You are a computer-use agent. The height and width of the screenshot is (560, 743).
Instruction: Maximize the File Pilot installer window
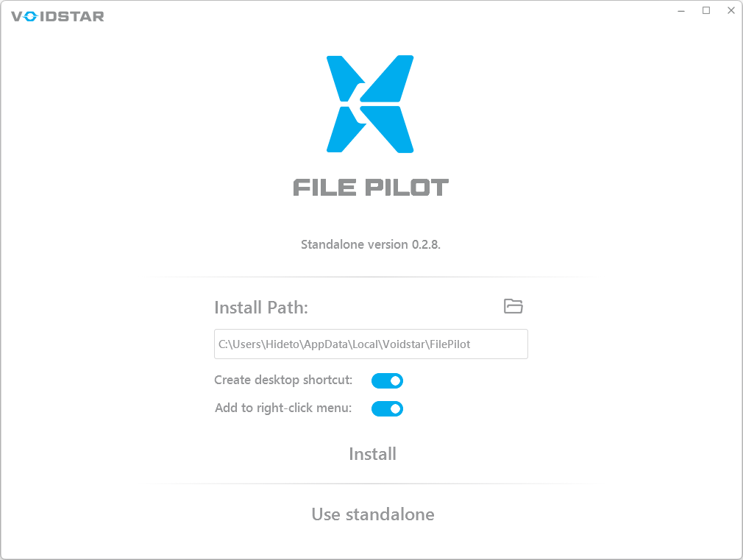pyautogui.click(x=705, y=10)
